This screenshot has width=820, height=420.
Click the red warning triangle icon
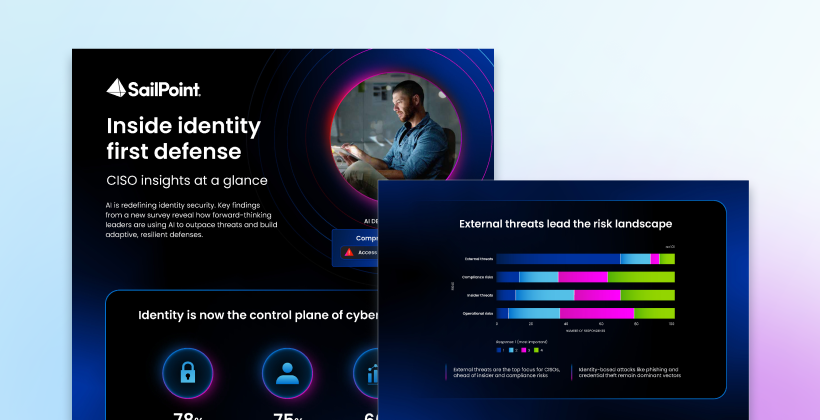tap(349, 252)
